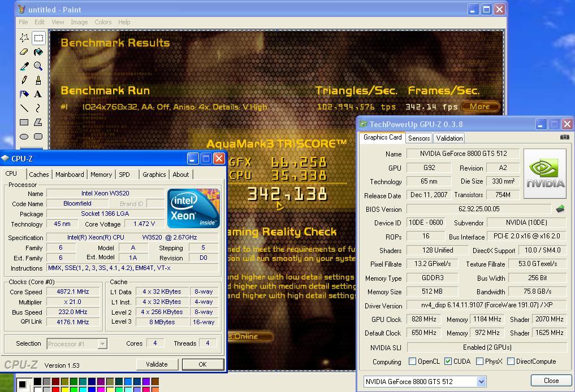Choose the Line tool in Paint
Viewport: 575px width, 392px height.
point(24,108)
